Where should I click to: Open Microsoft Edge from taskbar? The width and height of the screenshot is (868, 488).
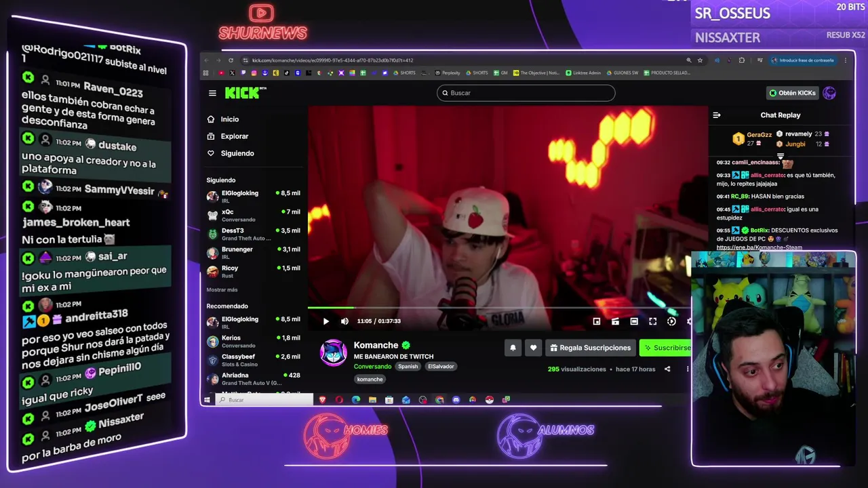[356, 400]
